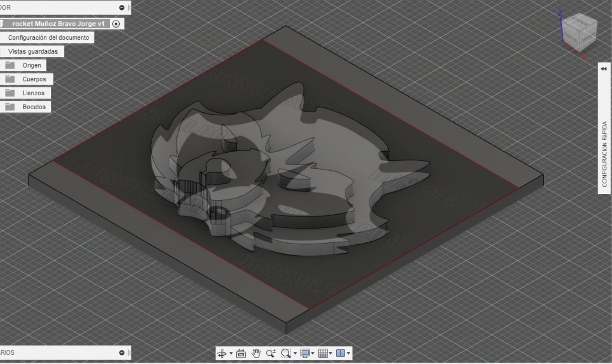This screenshot has height=364, width=612.
Task: Click the Origen folder icon
Action: coord(10,65)
